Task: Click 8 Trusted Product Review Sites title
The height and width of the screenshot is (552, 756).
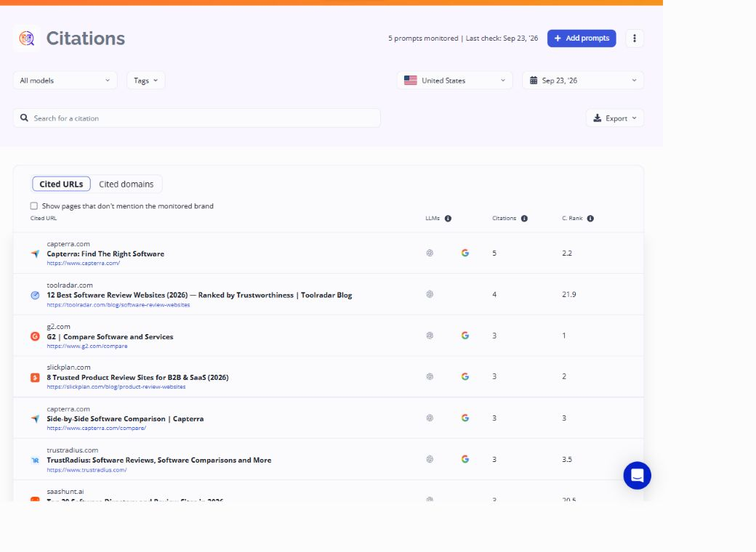Action: click(x=138, y=378)
